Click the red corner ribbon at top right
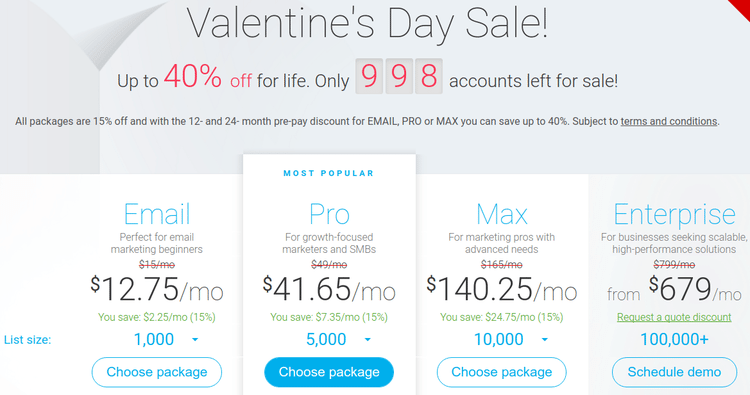This screenshot has height=395, width=750. 740,8
